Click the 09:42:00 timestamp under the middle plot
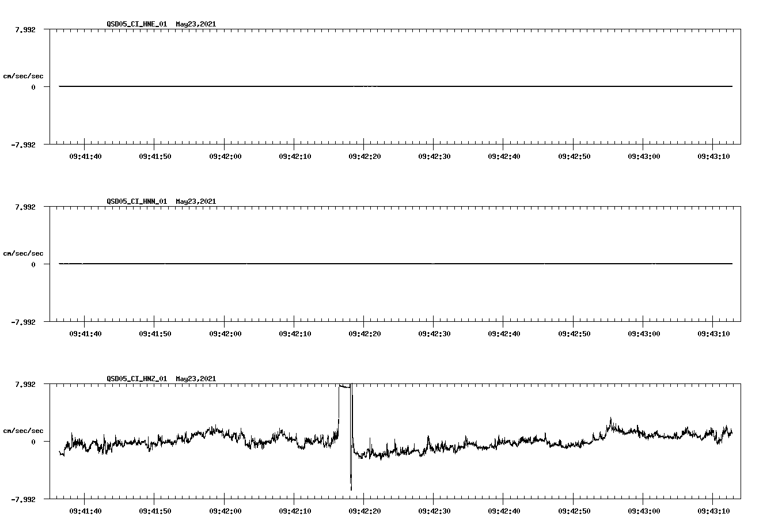This screenshot has width=782, height=532. click(x=225, y=333)
